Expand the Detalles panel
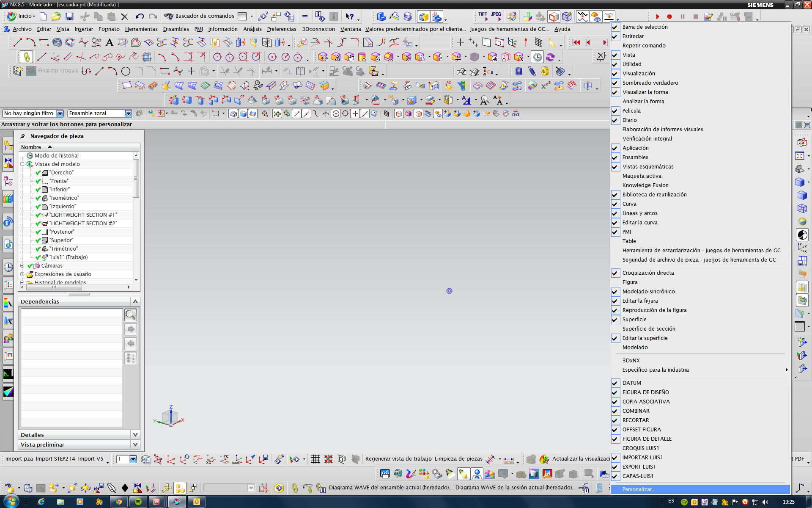 pyautogui.click(x=135, y=435)
